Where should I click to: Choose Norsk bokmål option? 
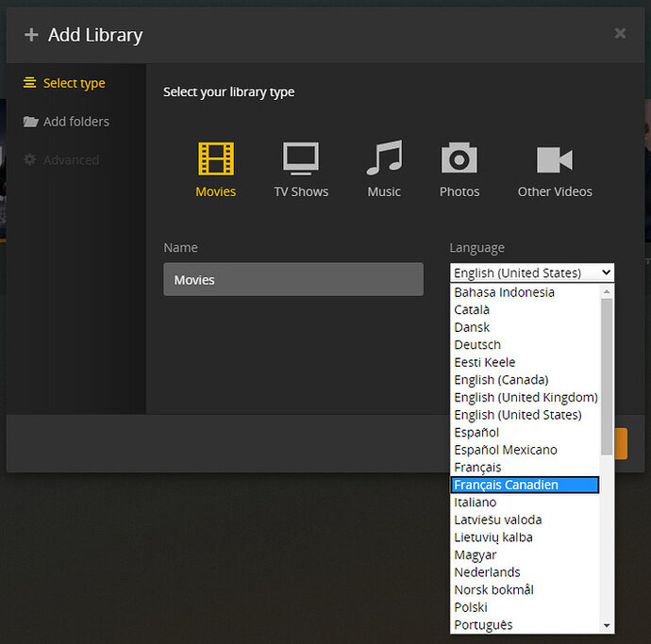pyautogui.click(x=525, y=589)
